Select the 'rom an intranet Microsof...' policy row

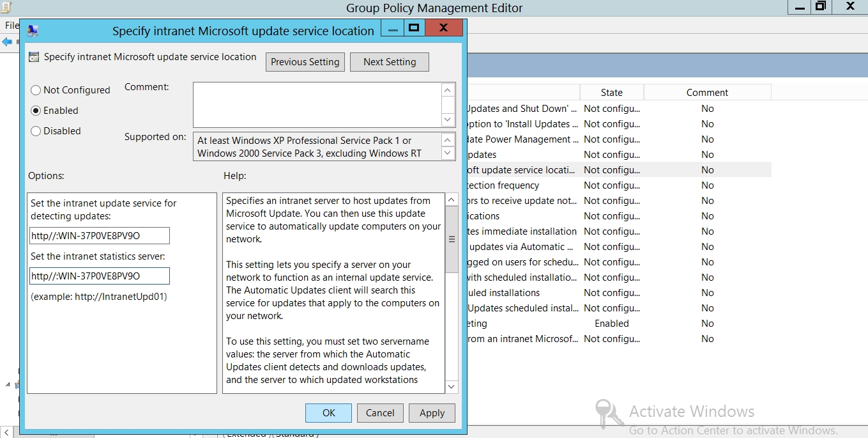618,339
